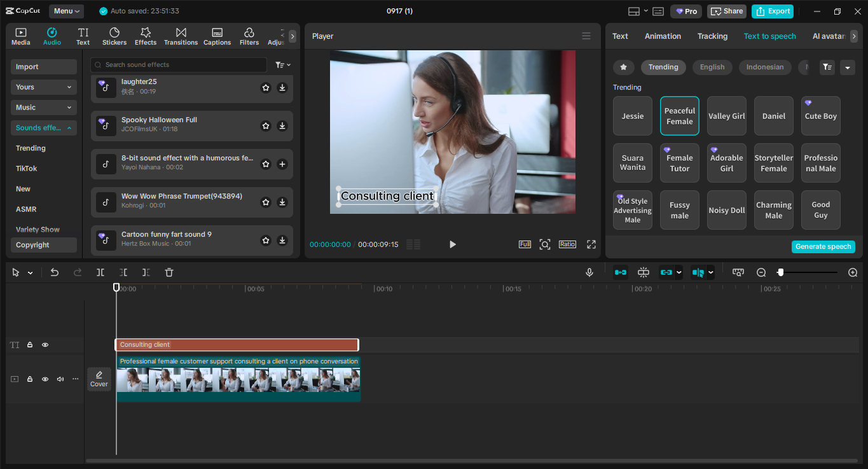Screen dimensions: 868x469
Task: Switch to the Animation tab
Action: pos(663,36)
